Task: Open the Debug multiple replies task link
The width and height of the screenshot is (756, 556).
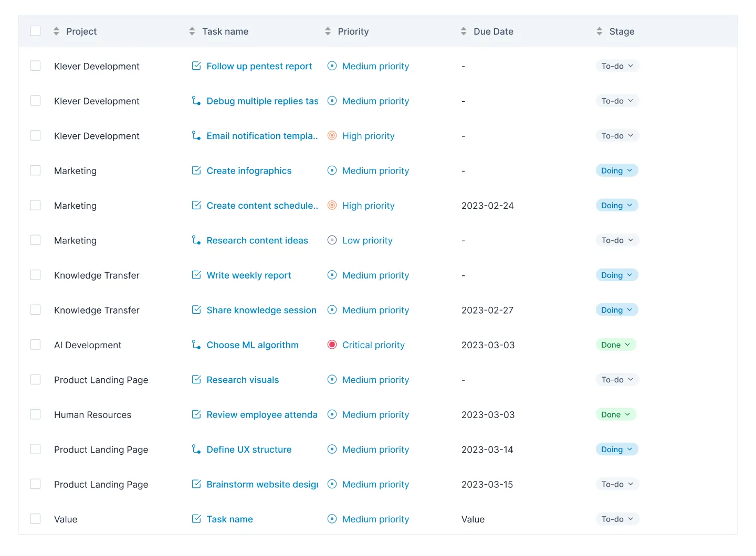Action: point(262,101)
